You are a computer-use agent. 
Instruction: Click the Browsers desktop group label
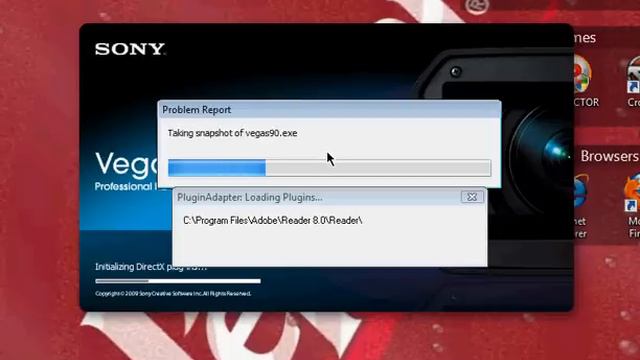click(x=609, y=156)
